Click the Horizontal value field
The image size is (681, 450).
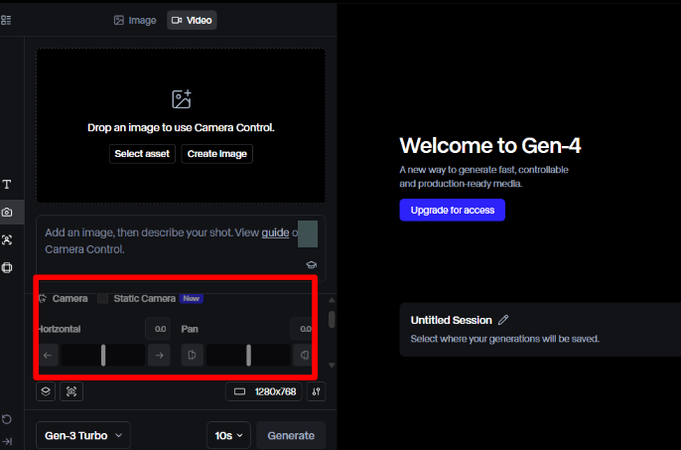coord(158,329)
